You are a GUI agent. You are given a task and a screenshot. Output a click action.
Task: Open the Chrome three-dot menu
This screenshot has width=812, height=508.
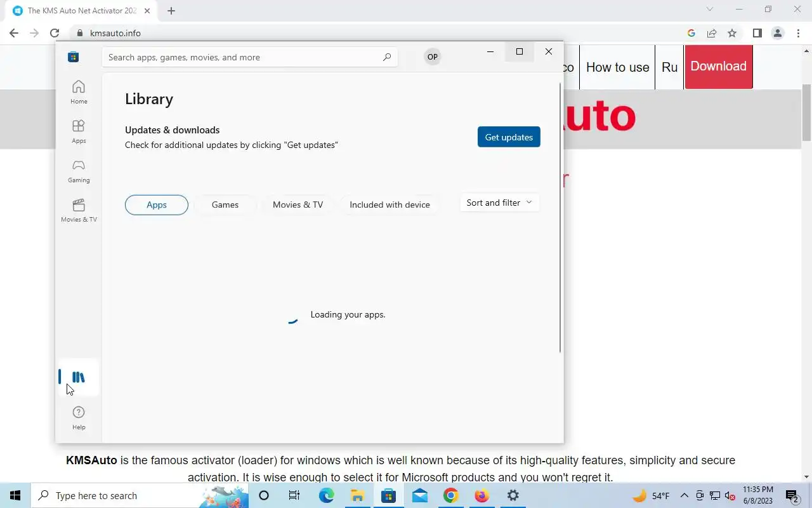(x=798, y=33)
